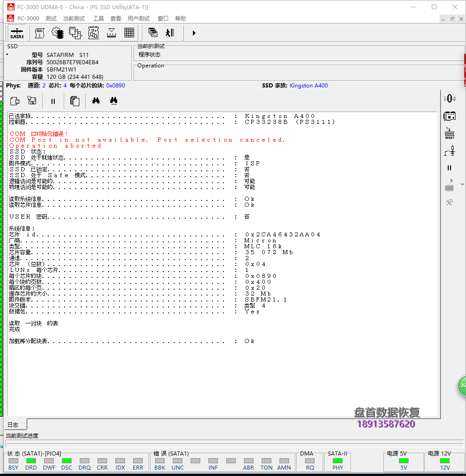Image resolution: width=466 pixels, height=476 pixels.
Task: Click the ERR status indicator
Action: tap(138, 461)
